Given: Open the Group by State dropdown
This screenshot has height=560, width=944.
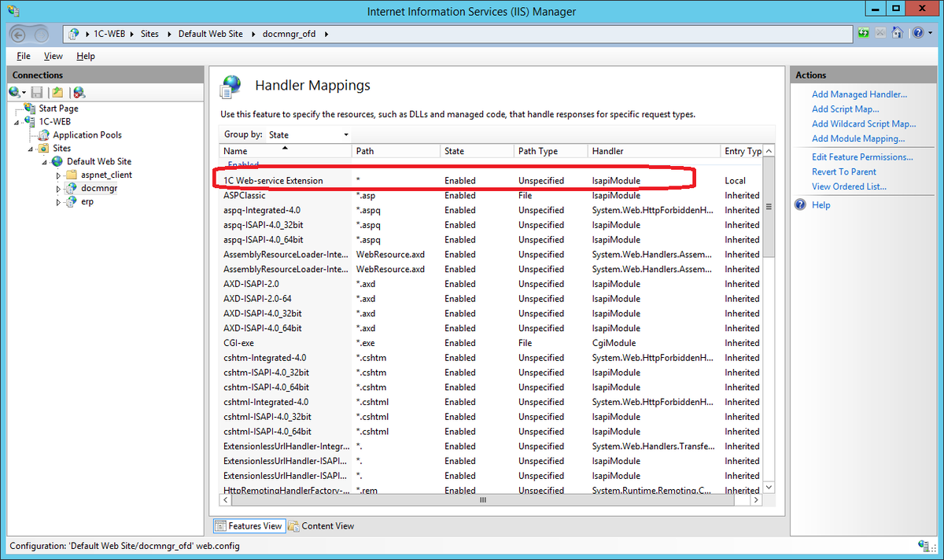Looking at the screenshot, I should (308, 134).
